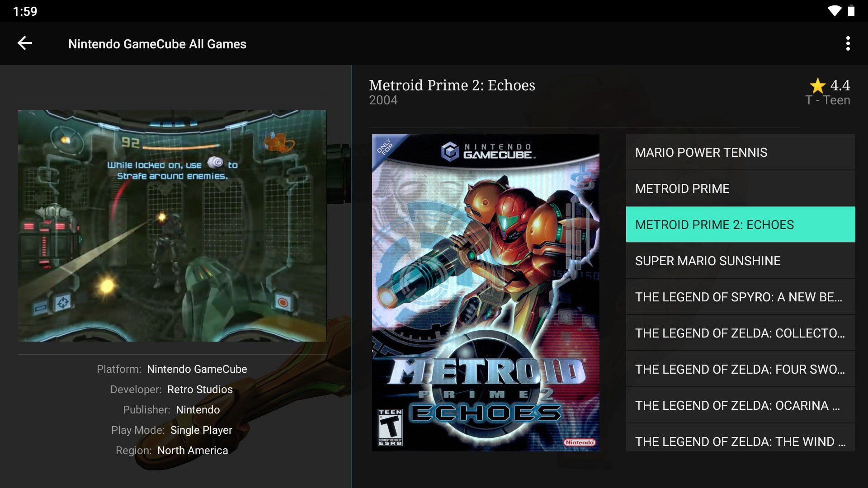Select The Legend of Zelda: Ocarina ...
Screen dimensions: 868x488
(741, 405)
